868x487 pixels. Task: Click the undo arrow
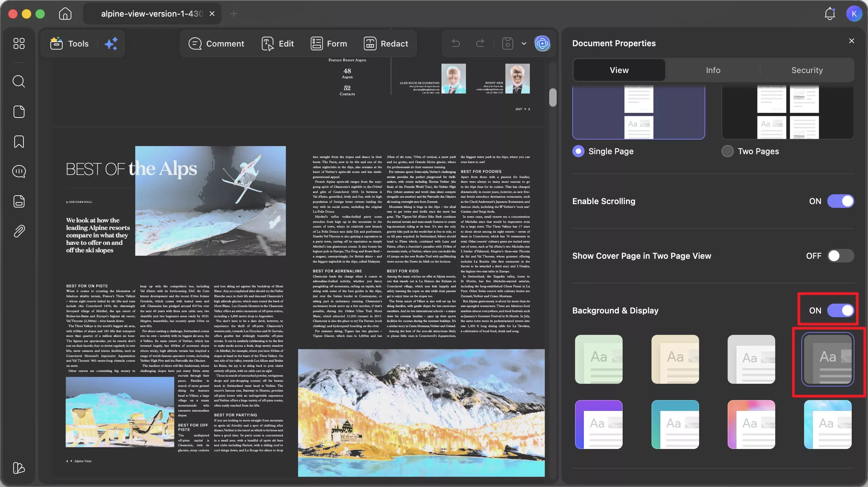coord(456,43)
